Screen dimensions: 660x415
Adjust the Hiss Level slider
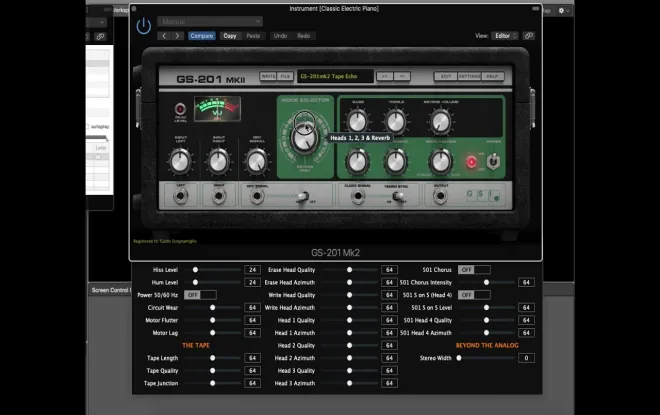[x=213, y=270]
